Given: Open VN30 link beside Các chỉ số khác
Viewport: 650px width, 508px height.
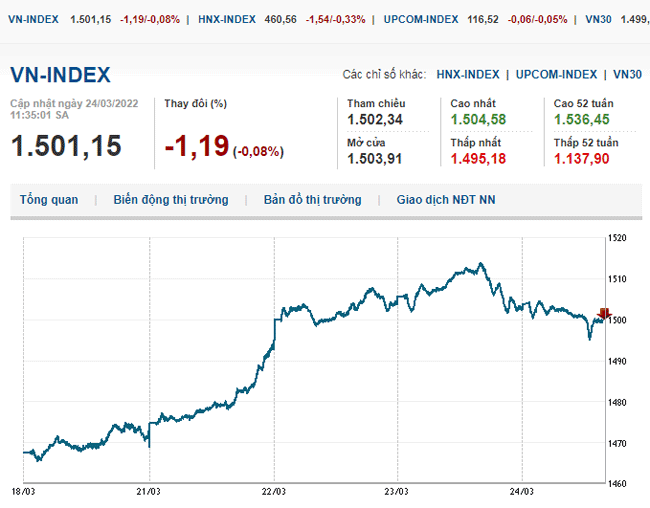Looking at the screenshot, I should click(x=627, y=75).
